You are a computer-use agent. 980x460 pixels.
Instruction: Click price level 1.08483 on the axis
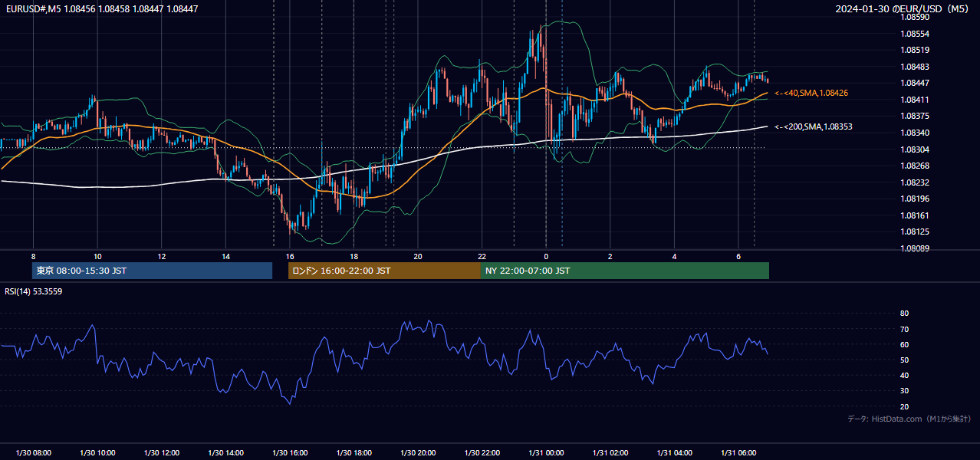click(915, 67)
